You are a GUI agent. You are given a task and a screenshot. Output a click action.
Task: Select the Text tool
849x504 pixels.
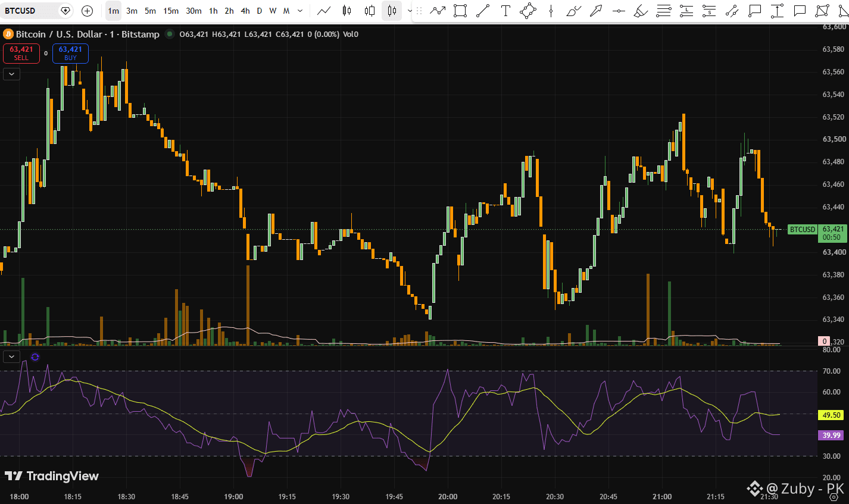pyautogui.click(x=505, y=11)
